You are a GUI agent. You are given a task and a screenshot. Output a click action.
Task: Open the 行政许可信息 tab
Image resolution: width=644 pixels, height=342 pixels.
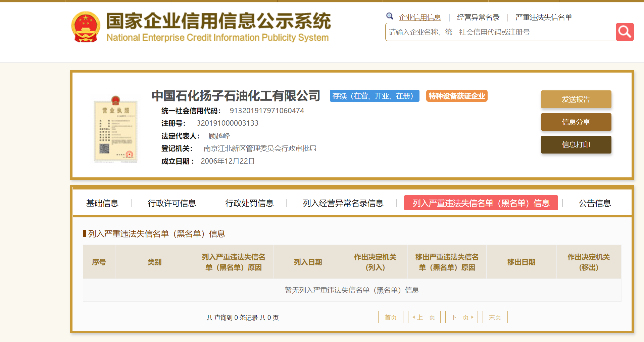point(172,203)
